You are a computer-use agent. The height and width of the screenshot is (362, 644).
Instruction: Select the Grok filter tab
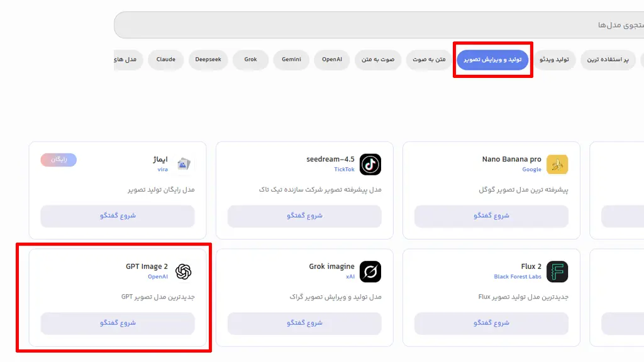[x=250, y=60]
